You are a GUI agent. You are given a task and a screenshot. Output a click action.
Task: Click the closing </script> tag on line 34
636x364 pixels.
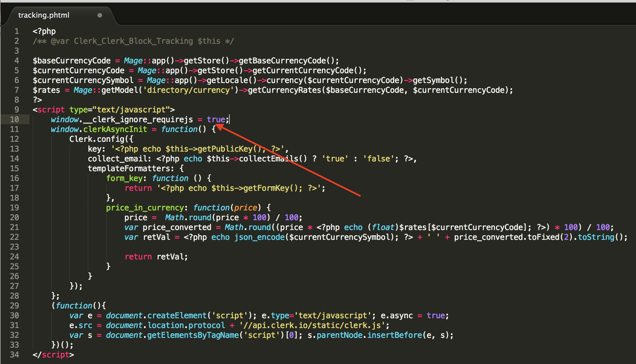click(x=53, y=355)
